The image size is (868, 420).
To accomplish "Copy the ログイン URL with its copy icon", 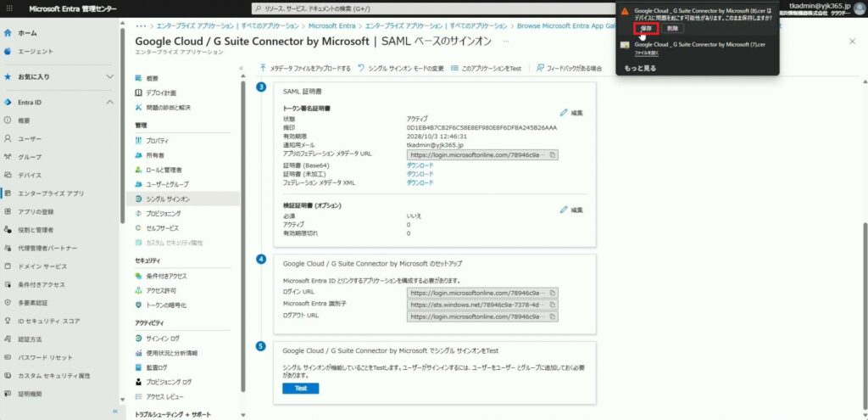I will point(553,292).
